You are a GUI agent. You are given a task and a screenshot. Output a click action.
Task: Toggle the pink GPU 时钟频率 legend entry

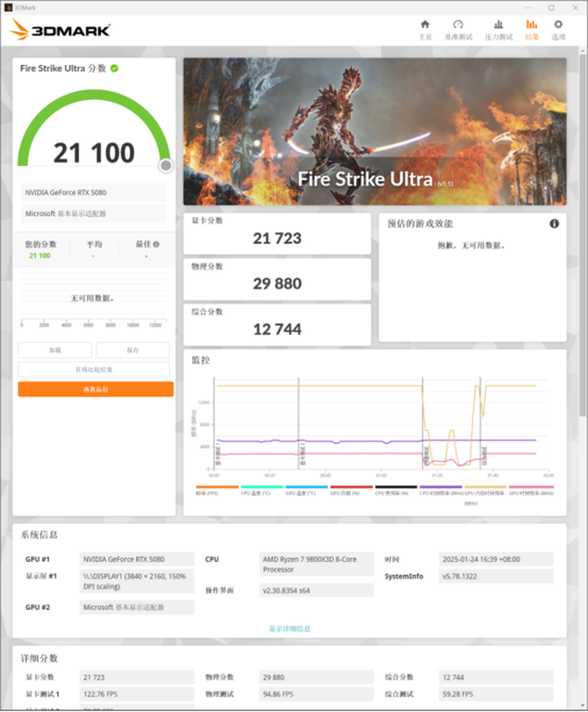pos(531,491)
